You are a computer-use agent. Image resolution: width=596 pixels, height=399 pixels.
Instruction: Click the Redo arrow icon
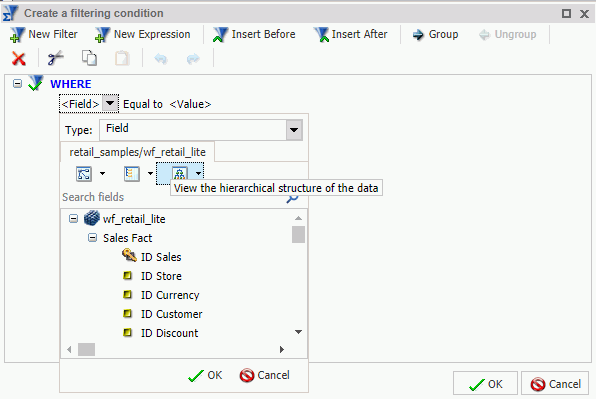(193, 59)
